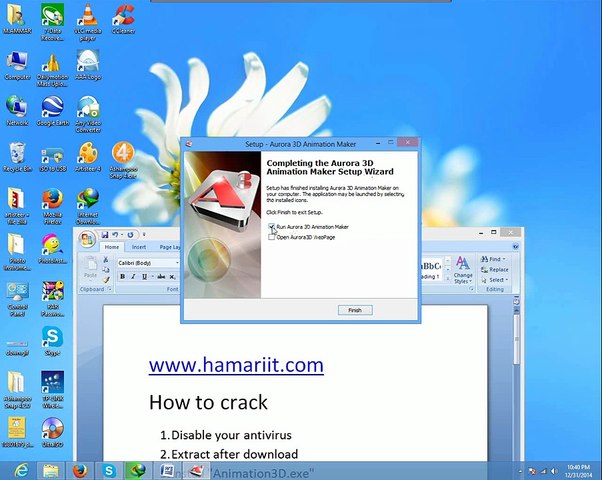Click the Cut scissors icon in Word
602x480 pixels.
pyautogui.click(x=106, y=260)
